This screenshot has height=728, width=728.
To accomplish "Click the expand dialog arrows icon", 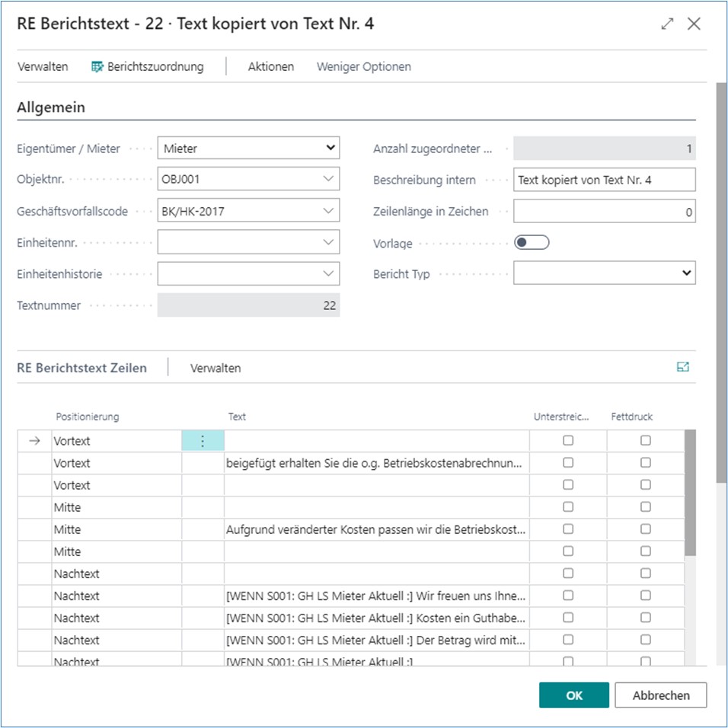I will point(667,24).
